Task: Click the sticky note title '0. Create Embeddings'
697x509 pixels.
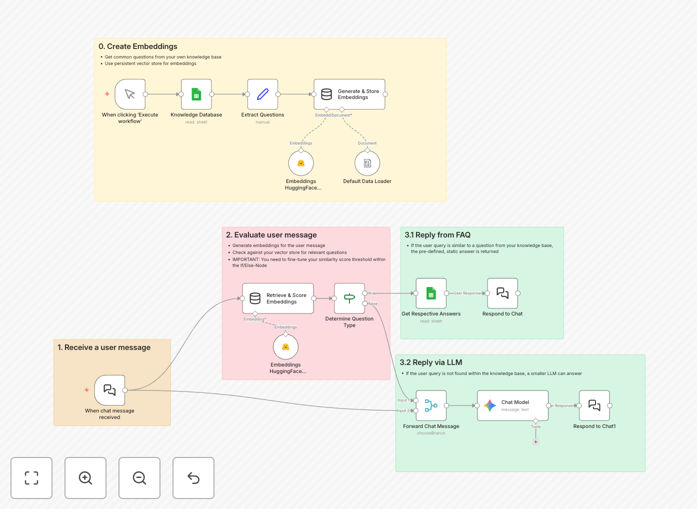Action: pos(138,46)
